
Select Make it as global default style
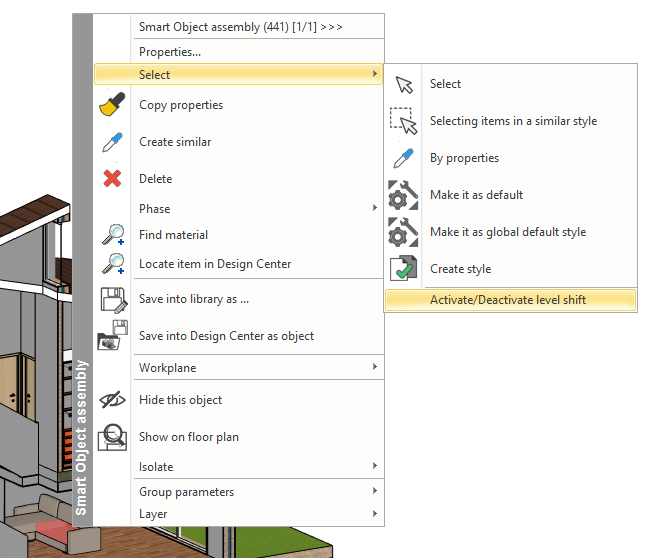click(x=507, y=232)
